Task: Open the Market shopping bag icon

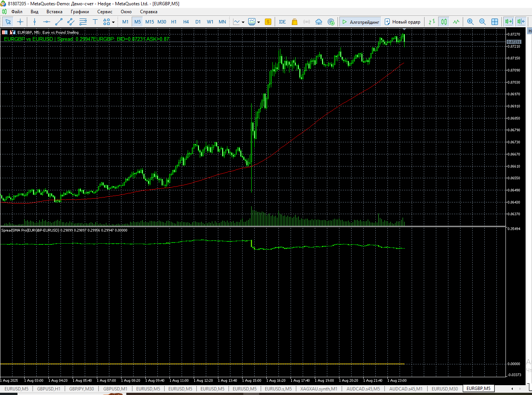Action: (294, 22)
